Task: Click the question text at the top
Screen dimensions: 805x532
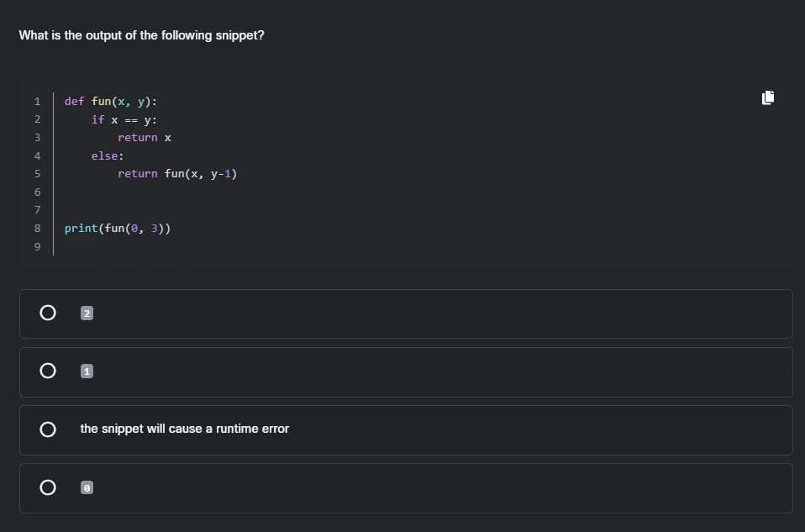Action: 141,35
